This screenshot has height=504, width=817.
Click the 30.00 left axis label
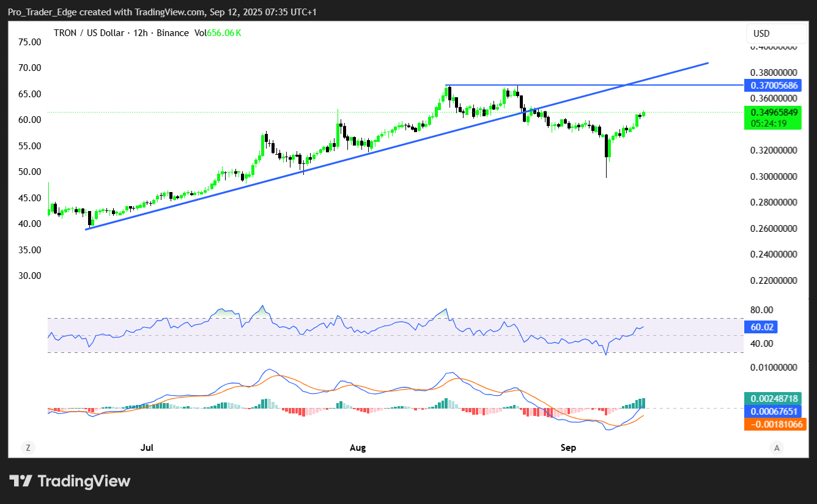[x=30, y=276]
